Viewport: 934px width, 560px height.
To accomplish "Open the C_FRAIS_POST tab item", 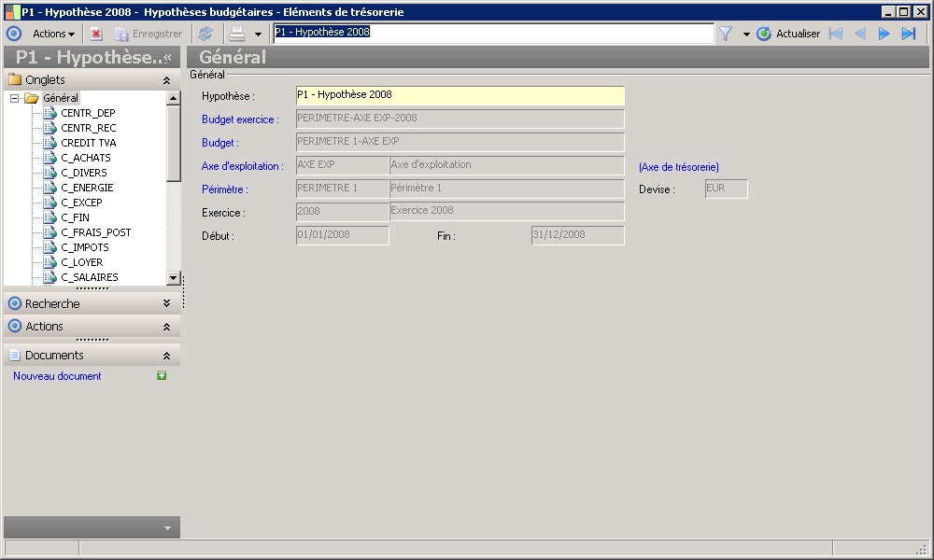I will [96, 232].
